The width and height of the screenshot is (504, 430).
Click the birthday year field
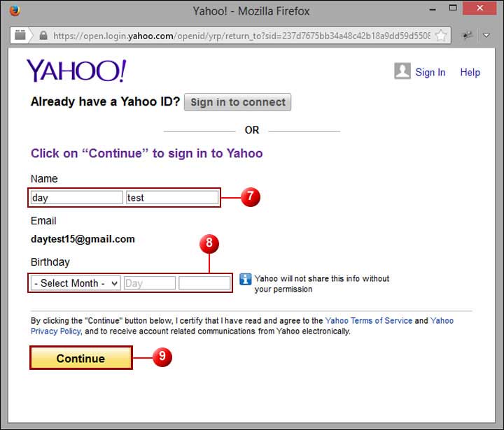(x=204, y=283)
